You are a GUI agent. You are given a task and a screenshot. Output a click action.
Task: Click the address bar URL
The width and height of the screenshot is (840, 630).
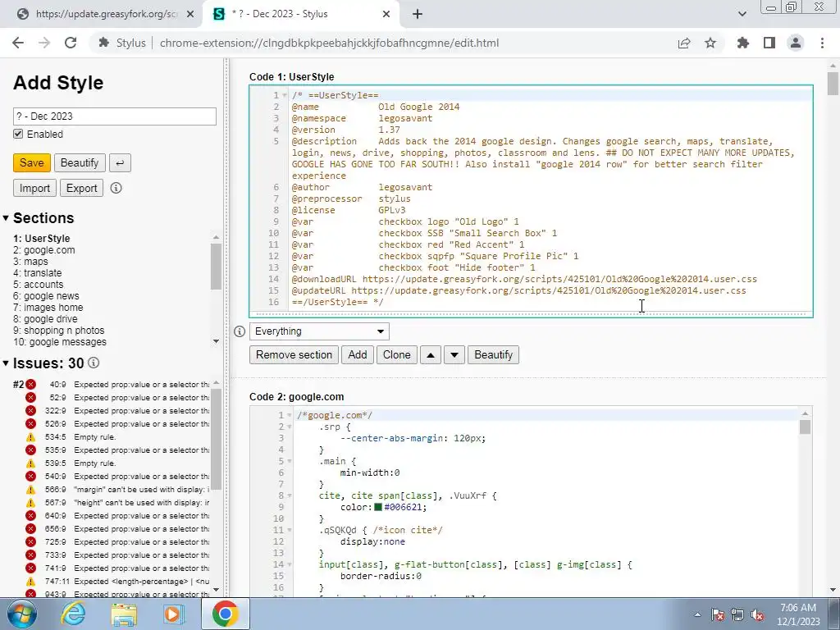coord(329,43)
